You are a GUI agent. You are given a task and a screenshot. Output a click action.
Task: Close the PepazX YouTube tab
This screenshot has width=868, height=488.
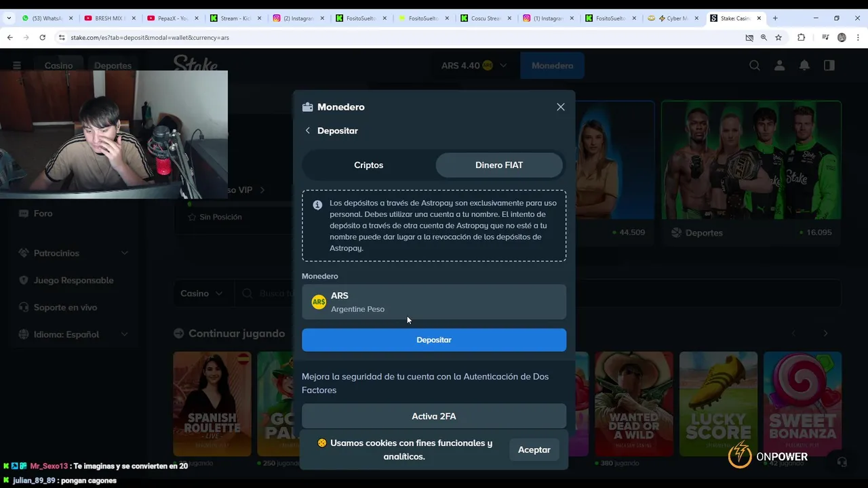click(197, 18)
